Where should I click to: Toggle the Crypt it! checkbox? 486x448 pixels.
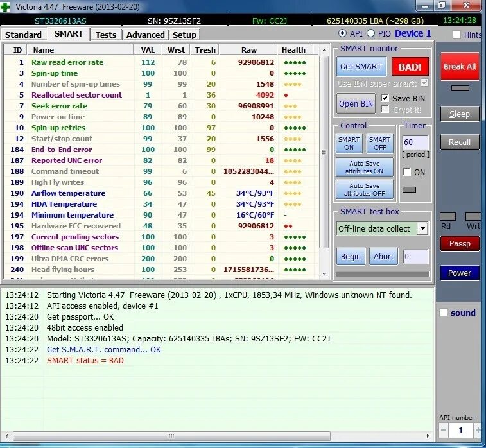coord(385,109)
